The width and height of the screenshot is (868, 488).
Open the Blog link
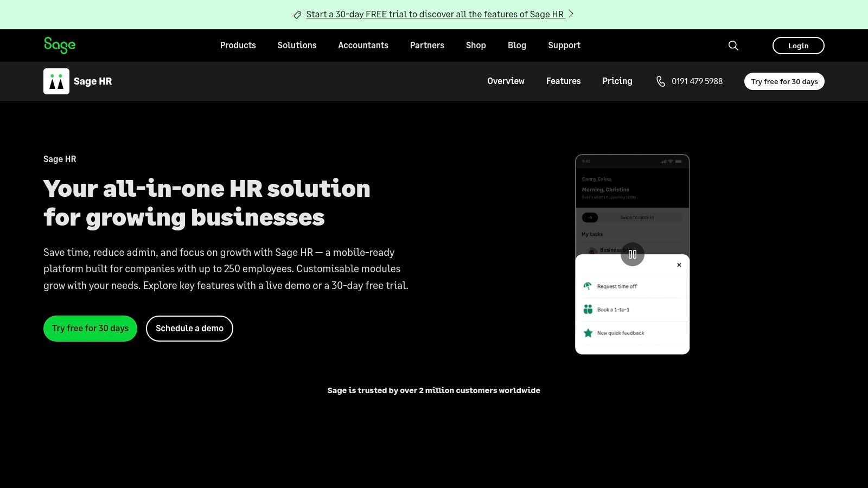pos(517,46)
